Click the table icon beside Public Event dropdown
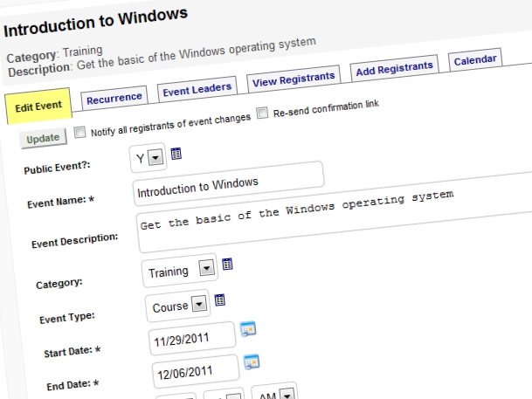532x399 pixels. pyautogui.click(x=176, y=154)
